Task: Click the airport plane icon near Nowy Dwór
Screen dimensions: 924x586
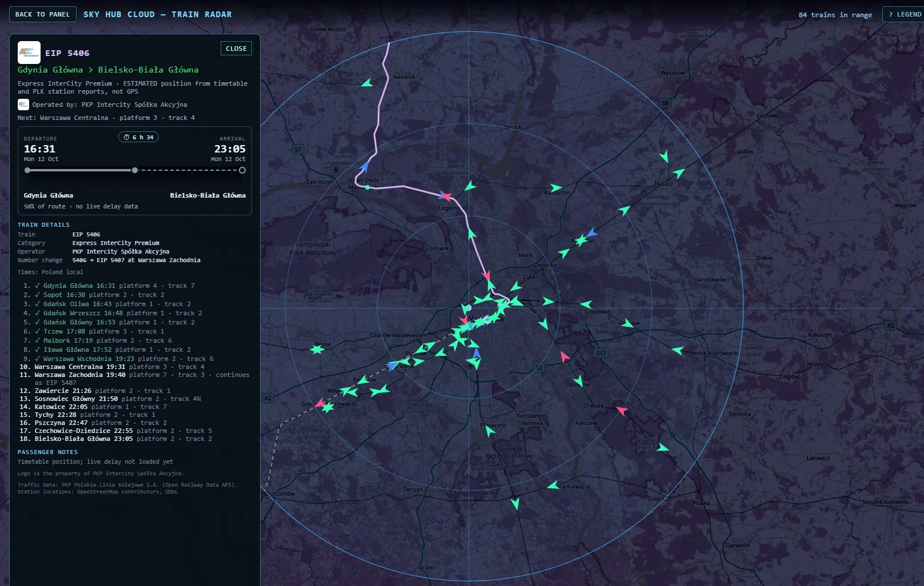Action: (336, 169)
